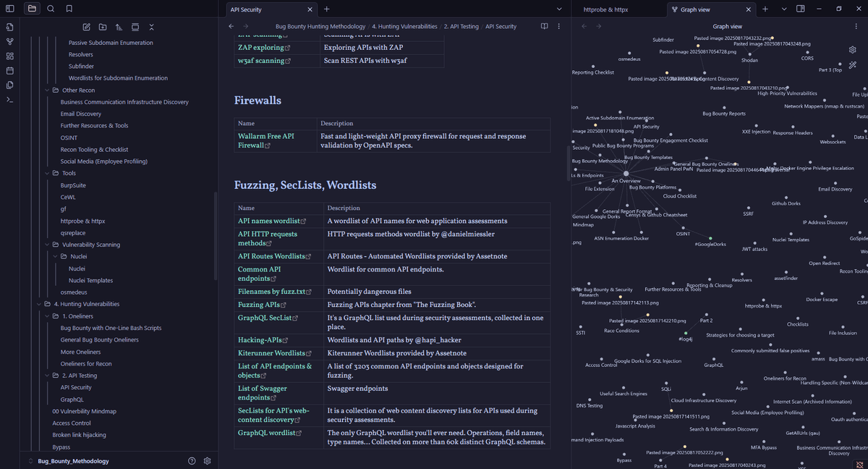Toggle reading view book icon
Viewport: 868px width, 469px height.
tap(545, 26)
